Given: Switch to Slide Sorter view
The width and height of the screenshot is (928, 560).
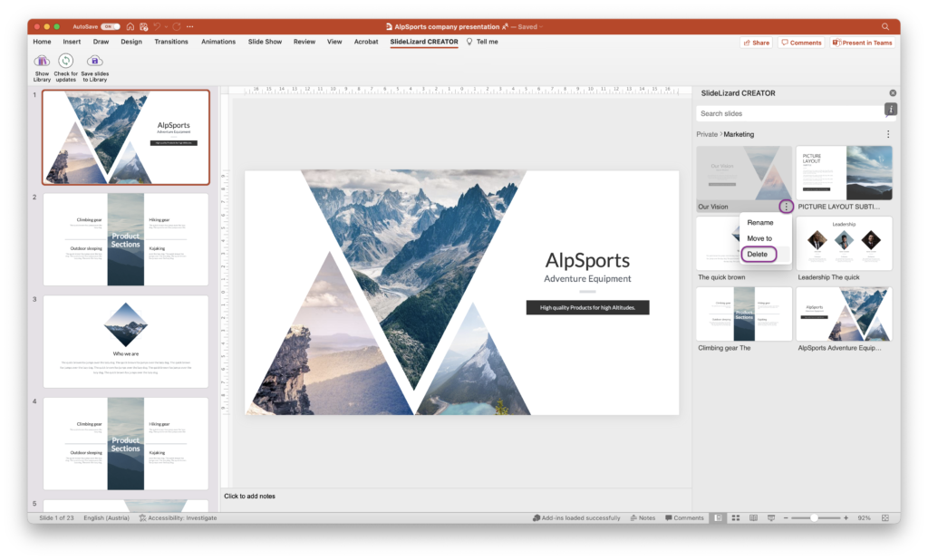Looking at the screenshot, I should click(736, 518).
